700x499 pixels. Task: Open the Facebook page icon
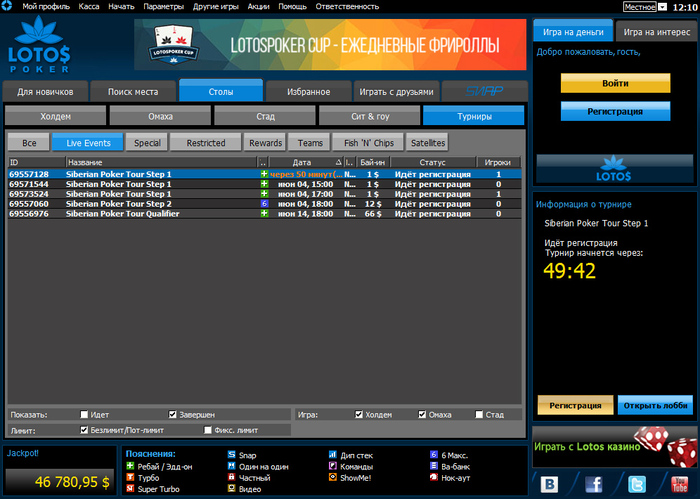(593, 484)
